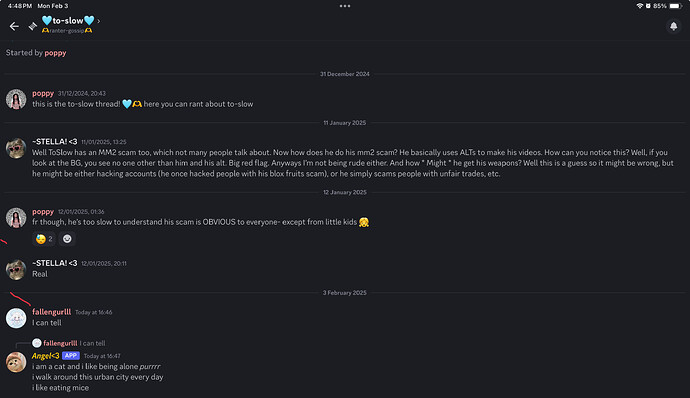Click the APP badge next to Angel<3
This screenshot has width=690, height=398.
point(71,356)
